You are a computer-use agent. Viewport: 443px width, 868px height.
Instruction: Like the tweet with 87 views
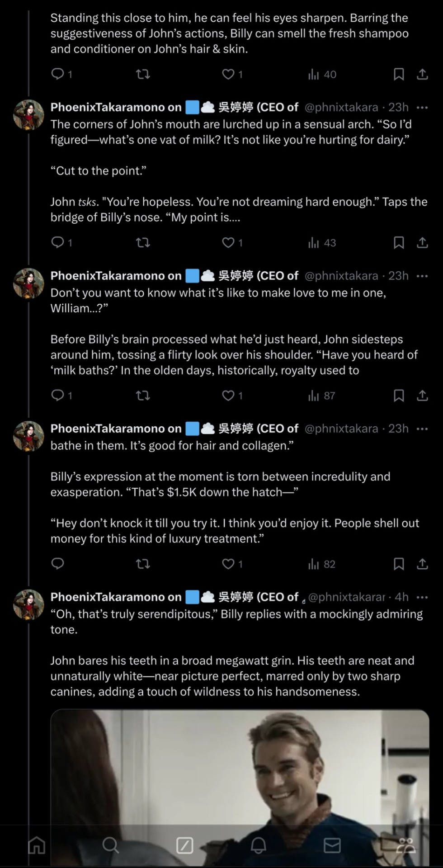[228, 396]
